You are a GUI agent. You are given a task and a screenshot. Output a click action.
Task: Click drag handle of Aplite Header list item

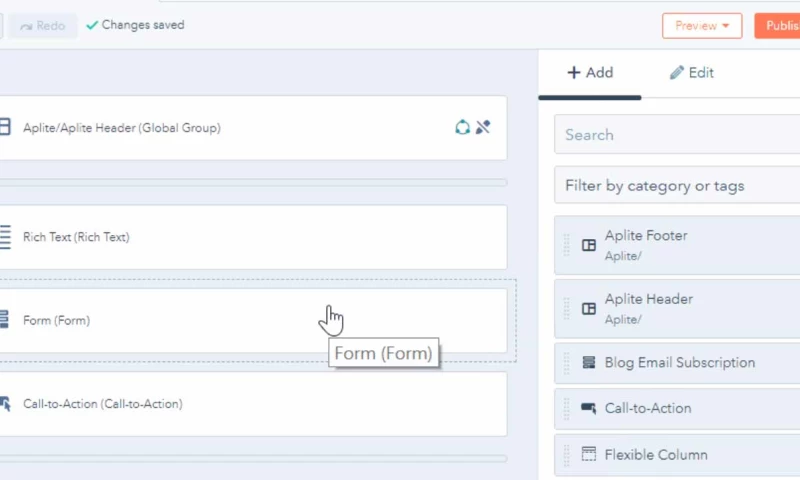tap(566, 309)
